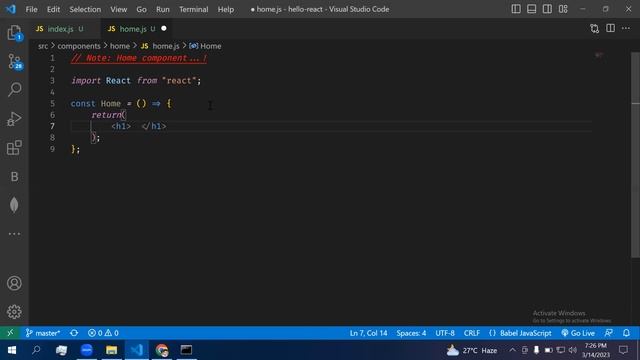Switch to index.js tab

tap(60, 29)
